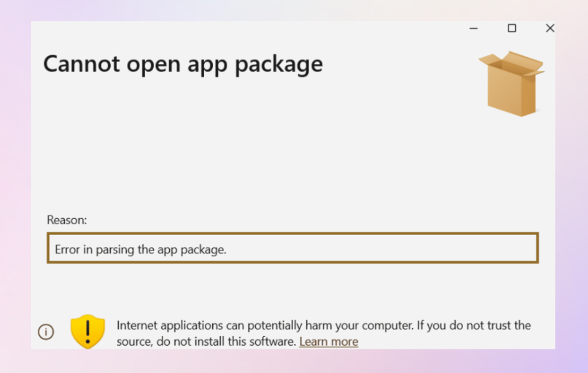
Task: Click the "Cannot open app package" heading
Action: click(x=183, y=64)
